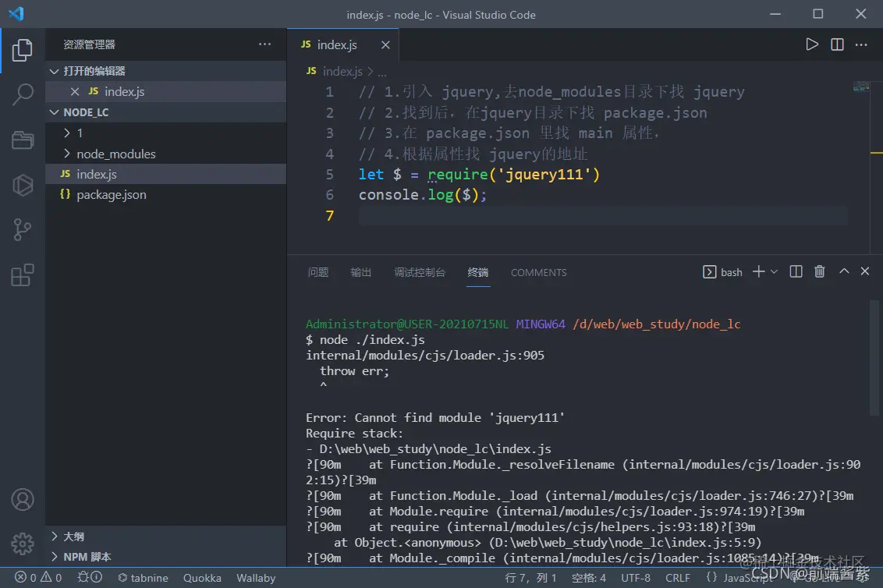Maximize the panel with the up chevron
883x588 pixels.
click(x=843, y=271)
